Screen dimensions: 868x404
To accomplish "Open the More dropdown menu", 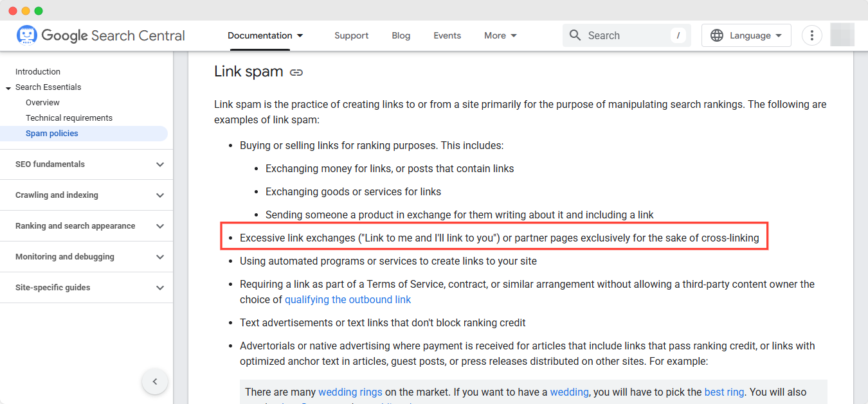I will [x=500, y=35].
